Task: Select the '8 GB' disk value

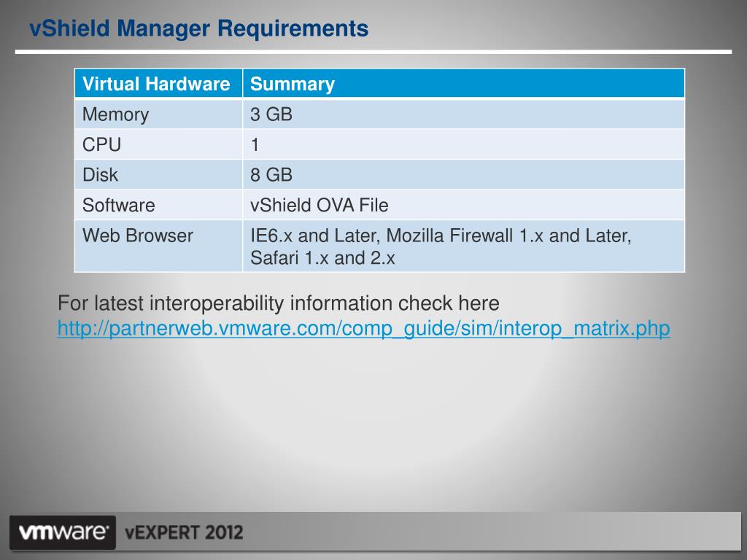Action: tap(271, 175)
